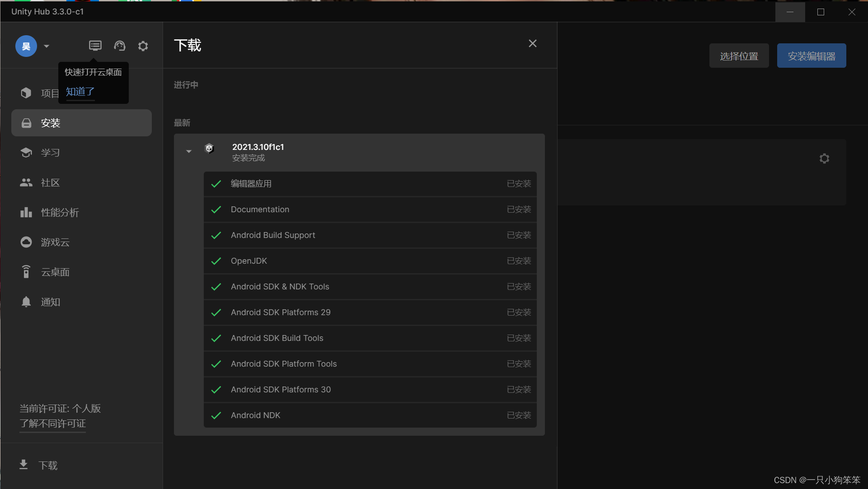Click 已安装 status for OpenJDK
This screenshot has height=489, width=868.
[519, 261]
